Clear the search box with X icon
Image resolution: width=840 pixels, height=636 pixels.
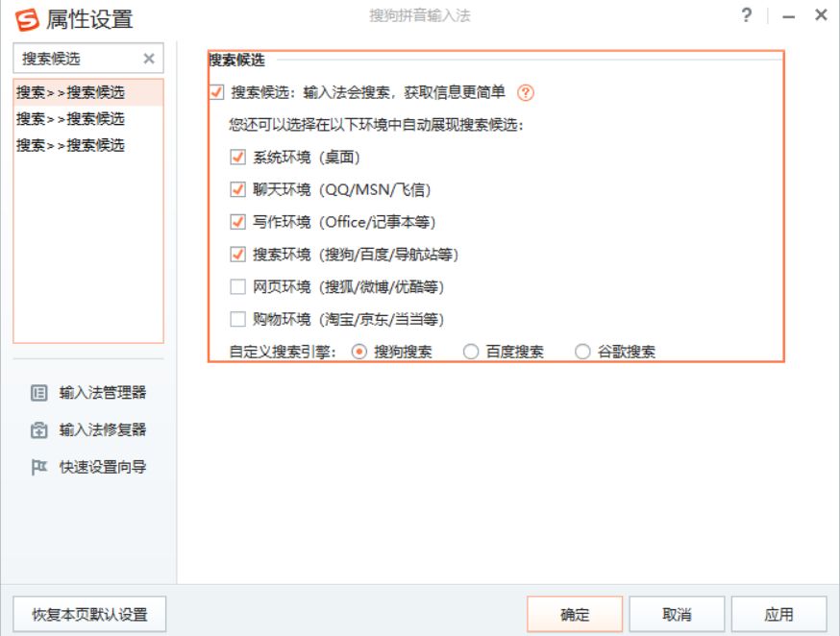[149, 59]
